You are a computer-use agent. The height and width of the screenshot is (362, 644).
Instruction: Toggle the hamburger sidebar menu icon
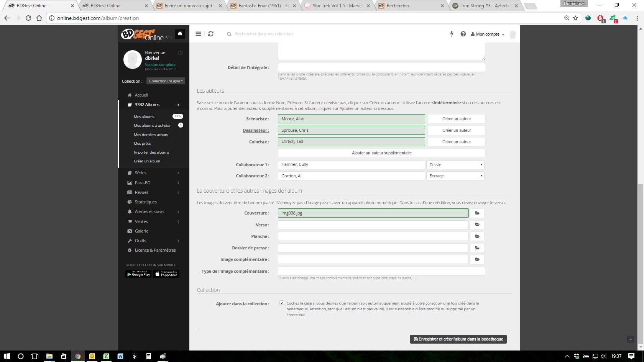(198, 34)
